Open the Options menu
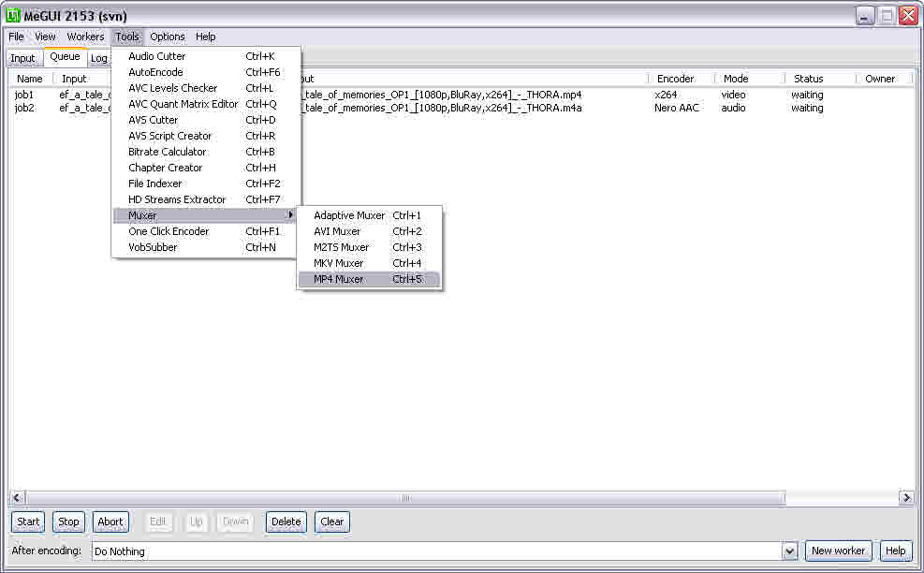This screenshot has width=924, height=573. click(x=168, y=37)
